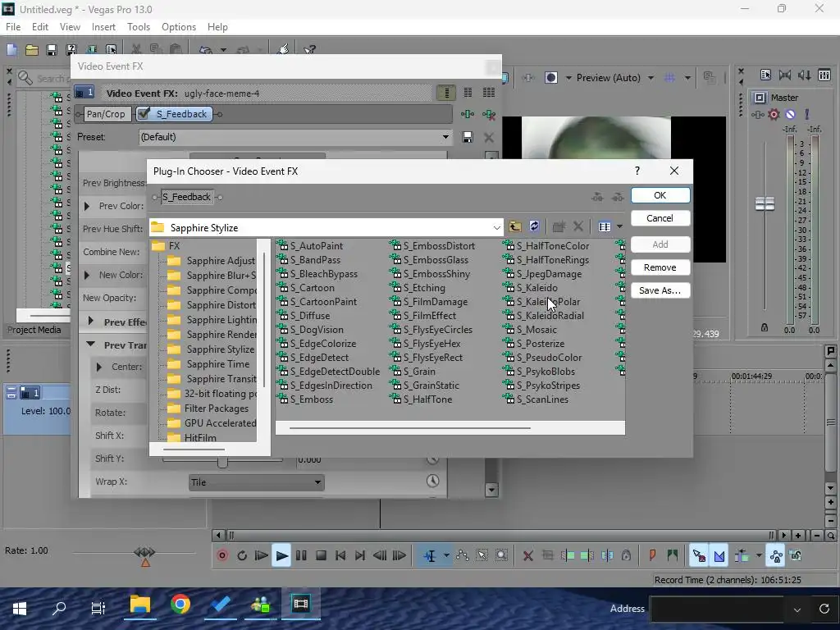Image resolution: width=840 pixels, height=630 pixels.
Task: Click Shift Y slider handle
Action: [x=222, y=461]
